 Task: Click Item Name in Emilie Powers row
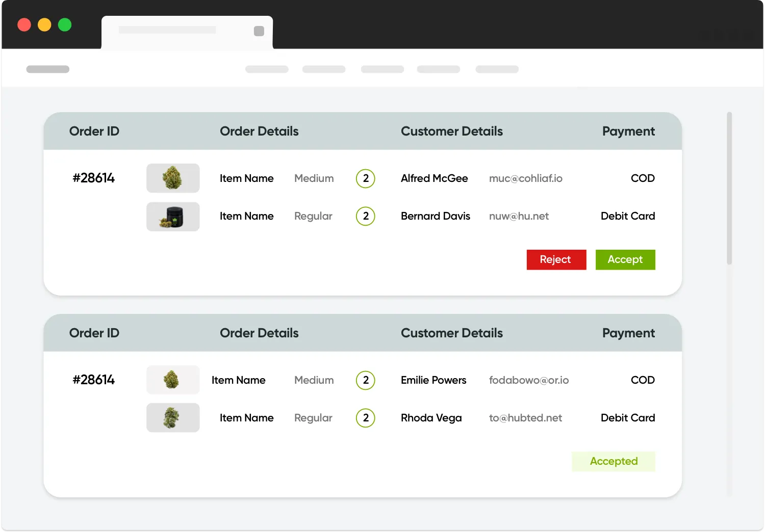point(239,380)
